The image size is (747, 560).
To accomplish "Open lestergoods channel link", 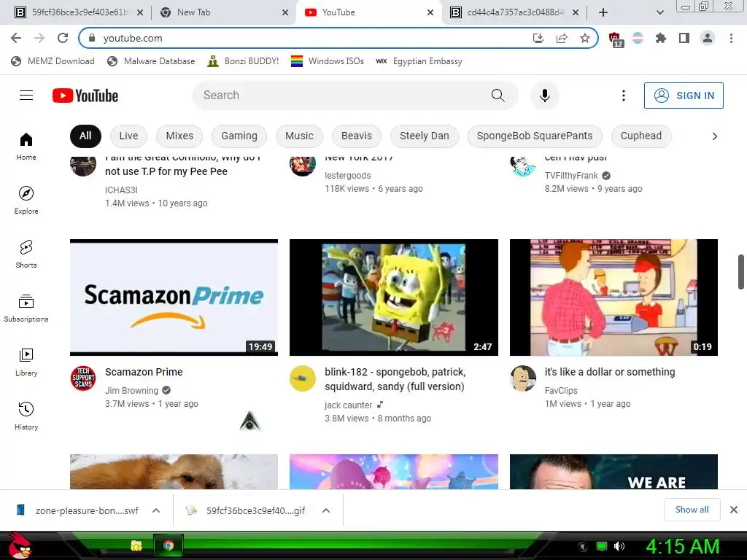I will click(348, 176).
